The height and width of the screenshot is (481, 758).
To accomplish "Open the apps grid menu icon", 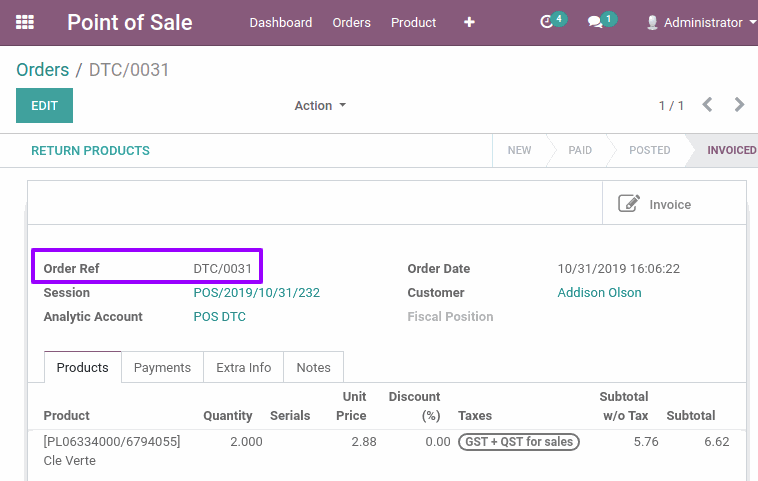I will click(x=25, y=22).
